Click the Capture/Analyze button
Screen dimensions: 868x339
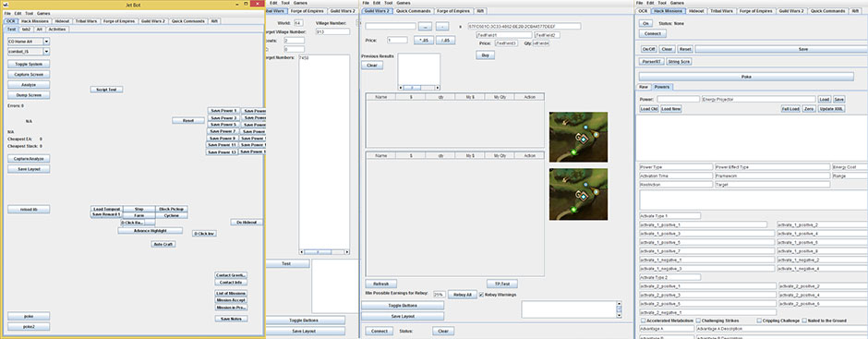[29, 159]
